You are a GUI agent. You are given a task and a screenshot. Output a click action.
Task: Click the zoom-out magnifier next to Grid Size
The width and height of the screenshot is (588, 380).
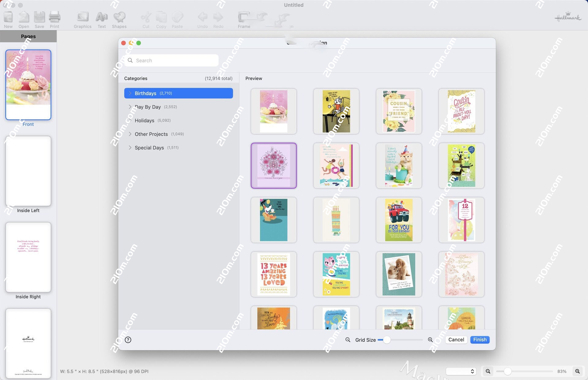[347, 340]
